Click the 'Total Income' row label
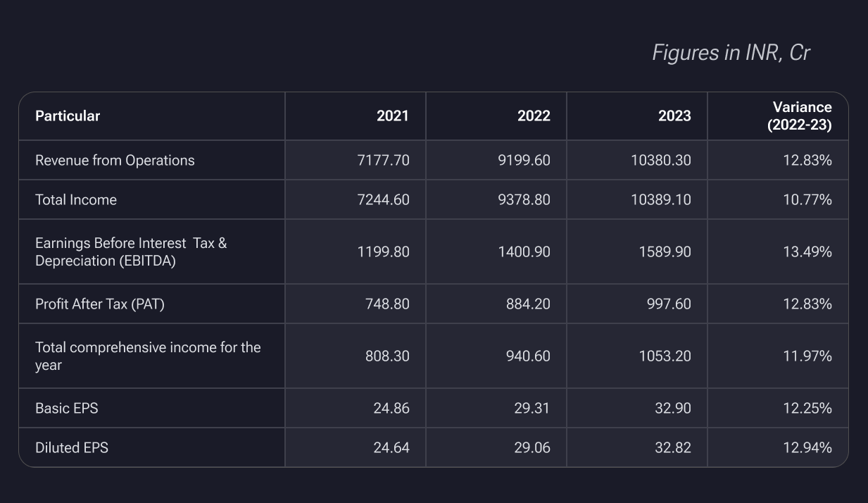Viewport: 868px width, 503px height. [76, 200]
